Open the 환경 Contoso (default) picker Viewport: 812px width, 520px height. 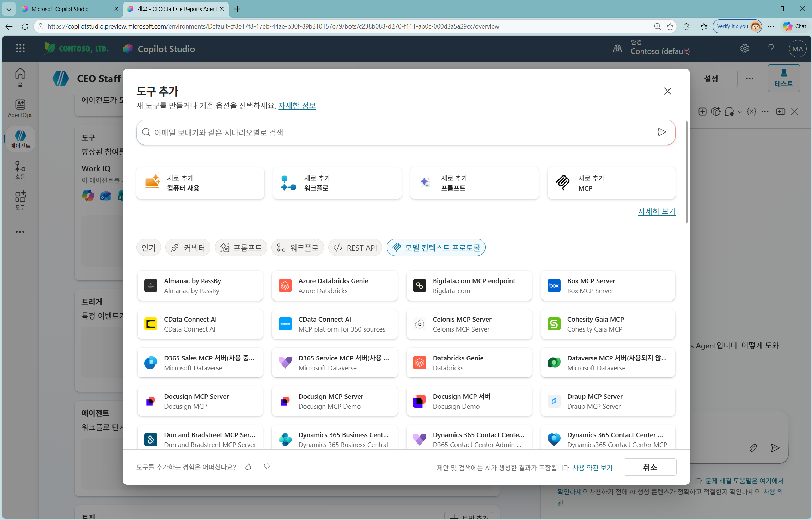tap(652, 47)
